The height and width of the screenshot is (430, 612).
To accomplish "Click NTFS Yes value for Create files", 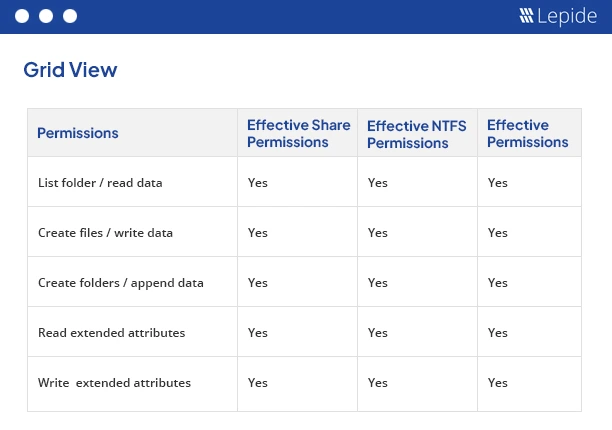I will tap(377, 233).
